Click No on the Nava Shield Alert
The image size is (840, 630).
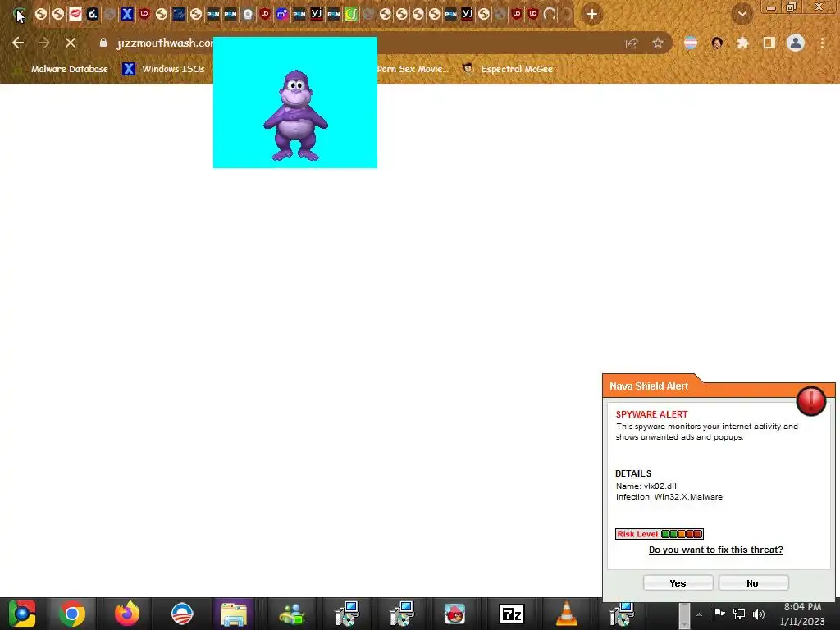pyautogui.click(x=753, y=583)
